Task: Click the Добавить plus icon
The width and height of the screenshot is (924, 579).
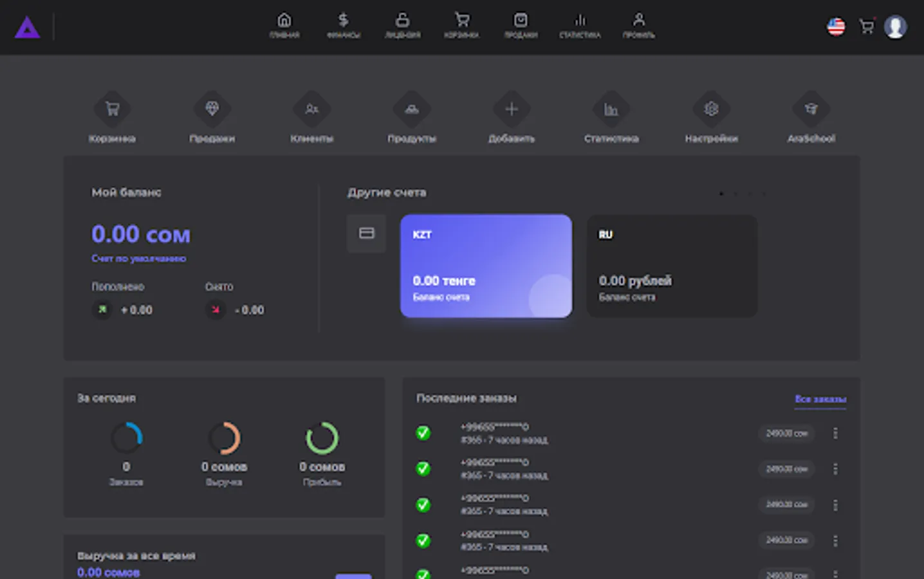Action: coord(512,109)
